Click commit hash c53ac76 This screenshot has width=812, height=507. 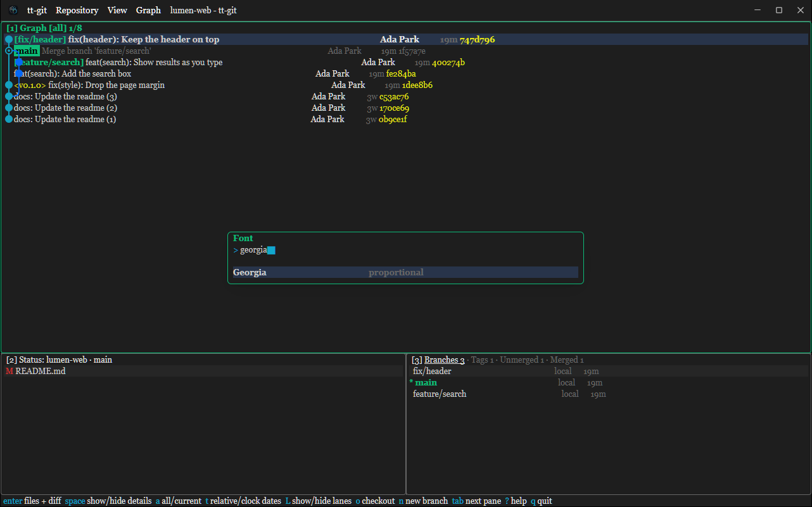pos(394,96)
